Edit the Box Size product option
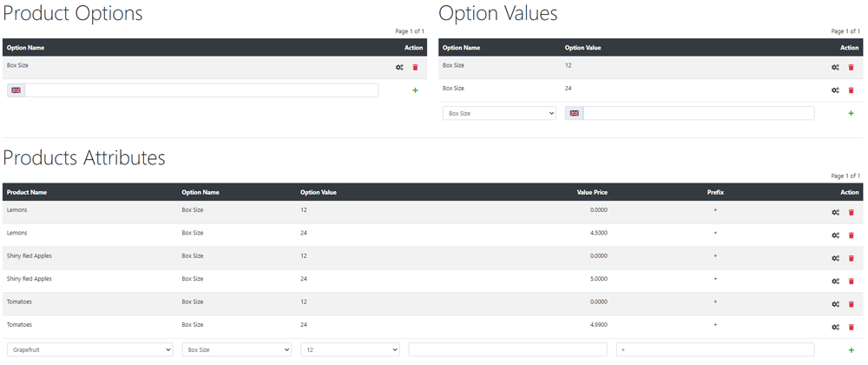 click(x=399, y=68)
